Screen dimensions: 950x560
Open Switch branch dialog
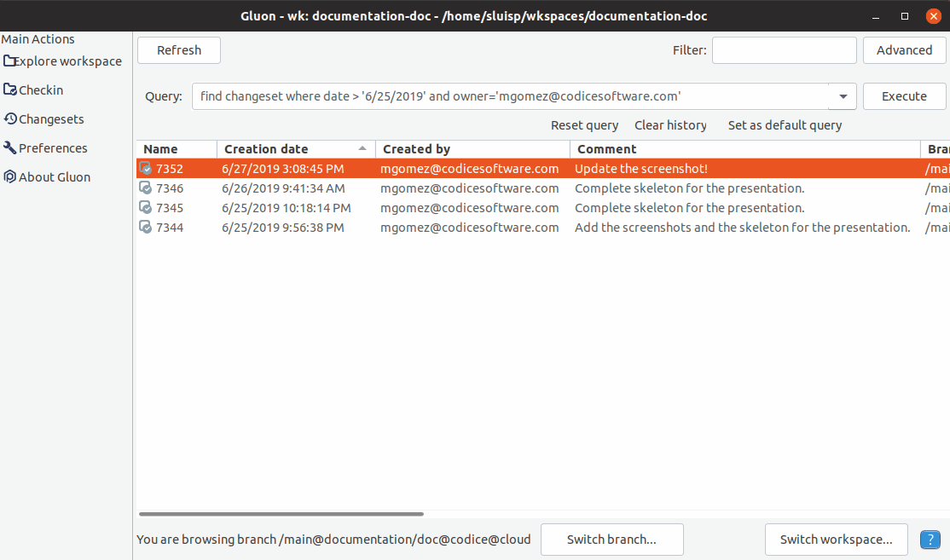[611, 540]
